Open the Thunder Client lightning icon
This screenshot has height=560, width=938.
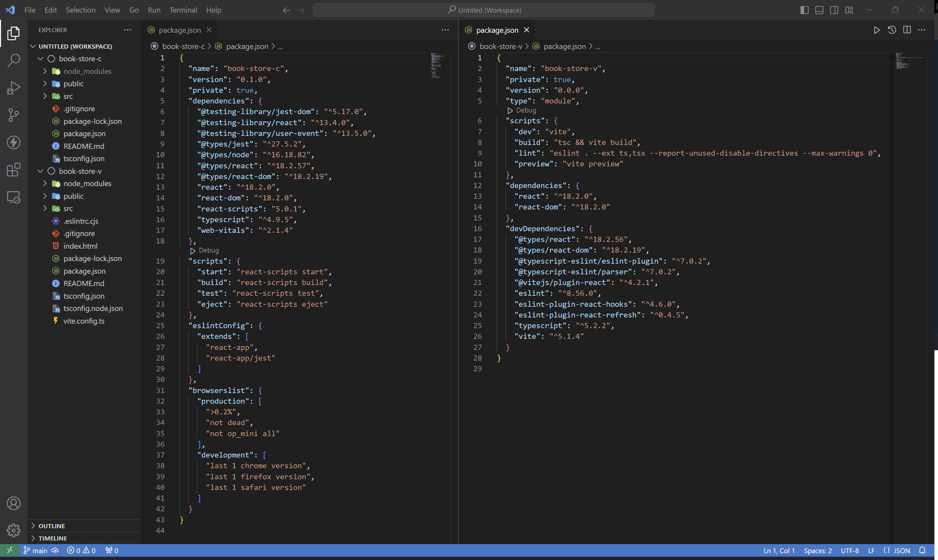(x=14, y=142)
